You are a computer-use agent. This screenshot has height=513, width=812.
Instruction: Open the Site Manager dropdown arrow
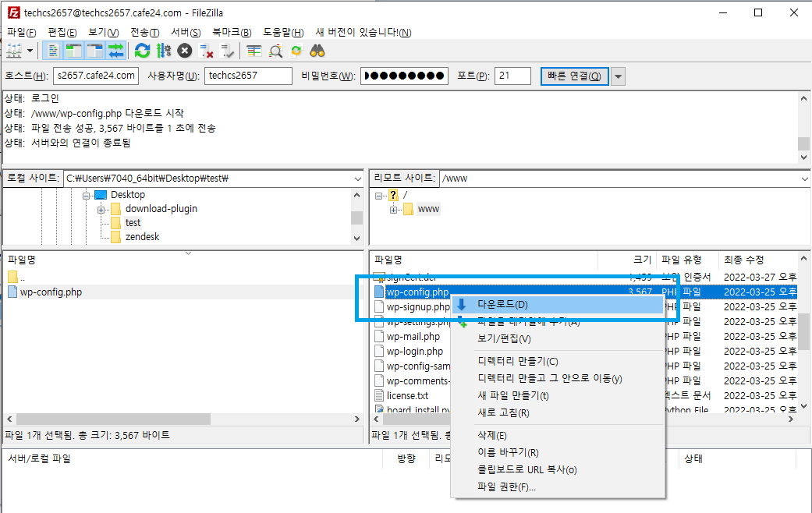30,50
